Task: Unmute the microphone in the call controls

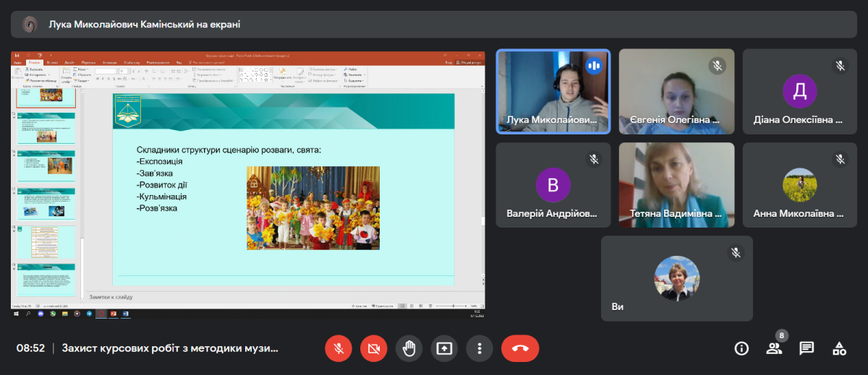Action: point(338,348)
